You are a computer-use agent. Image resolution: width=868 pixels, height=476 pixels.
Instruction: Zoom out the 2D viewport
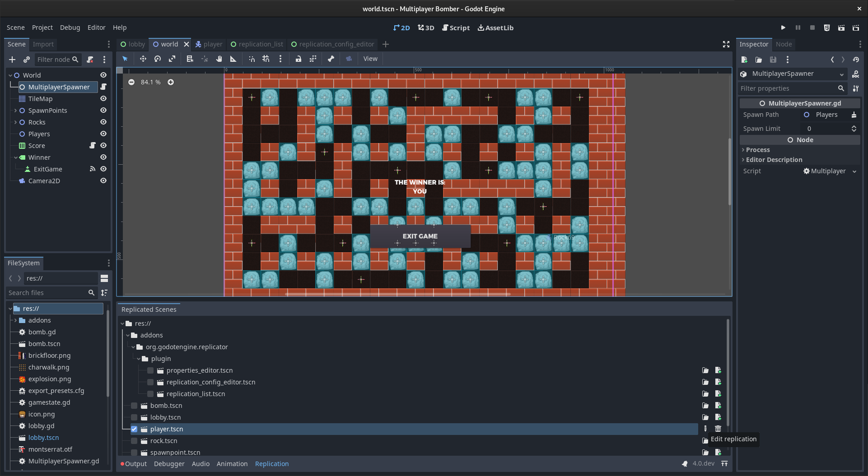click(x=131, y=82)
